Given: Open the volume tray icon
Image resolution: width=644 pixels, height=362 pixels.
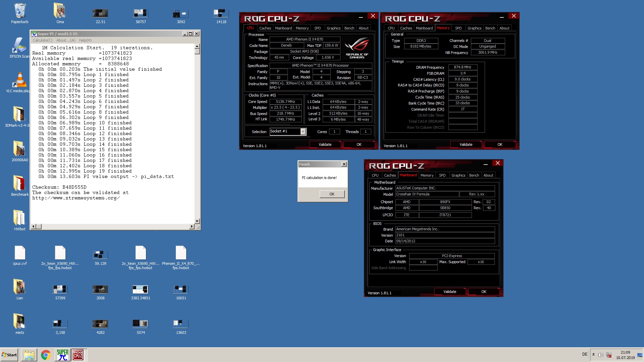Looking at the screenshot, I should point(600,355).
